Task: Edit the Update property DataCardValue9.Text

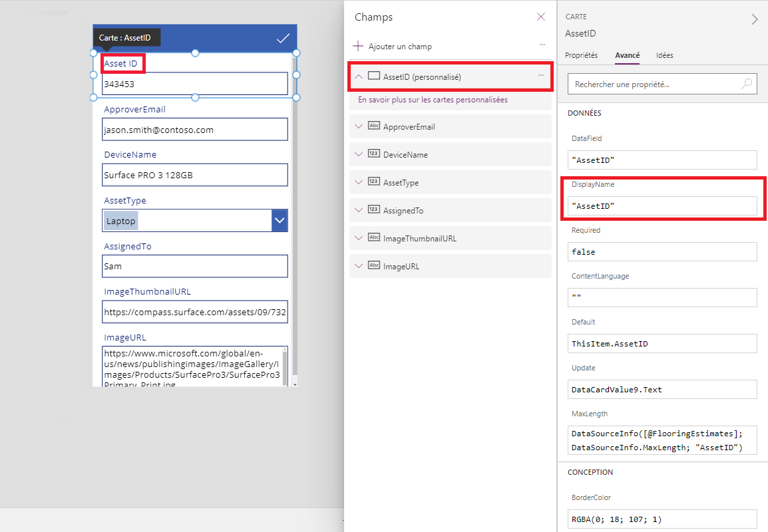Action: [662, 390]
